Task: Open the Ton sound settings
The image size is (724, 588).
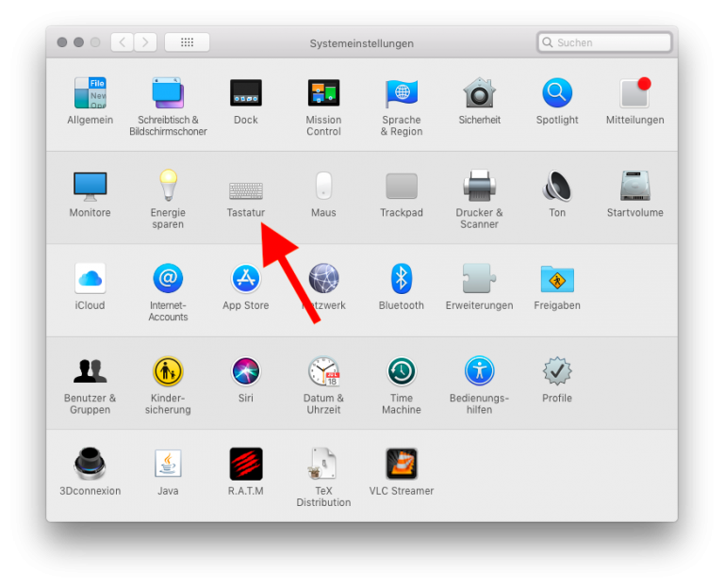Action: pyautogui.click(x=557, y=186)
